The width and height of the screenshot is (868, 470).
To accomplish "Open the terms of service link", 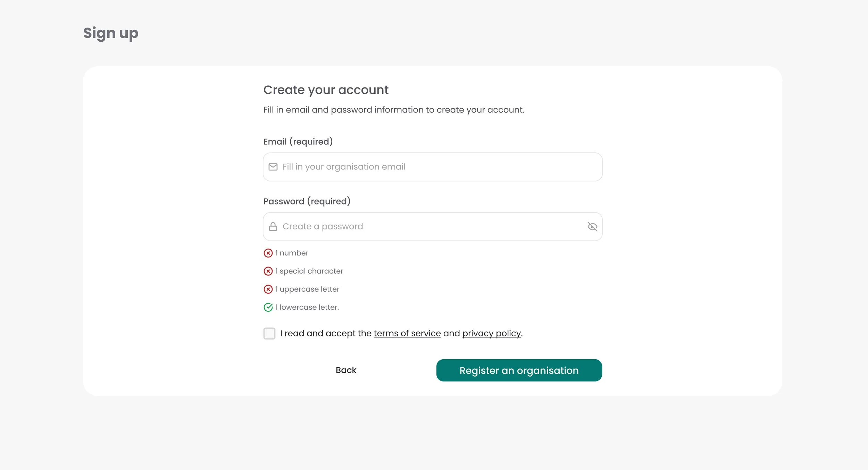I will click(x=407, y=334).
